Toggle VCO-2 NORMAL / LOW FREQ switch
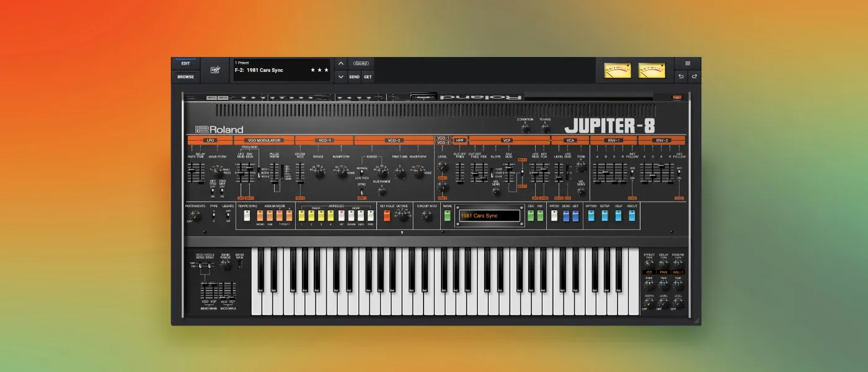This screenshot has width=868, height=372. (x=362, y=172)
